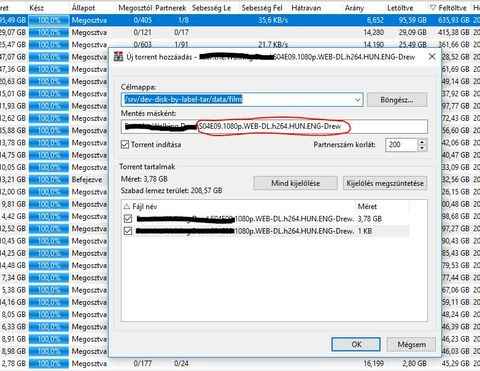Sort main list by Sebesség Fel column
This screenshot has width=480, height=371.
(x=262, y=7)
